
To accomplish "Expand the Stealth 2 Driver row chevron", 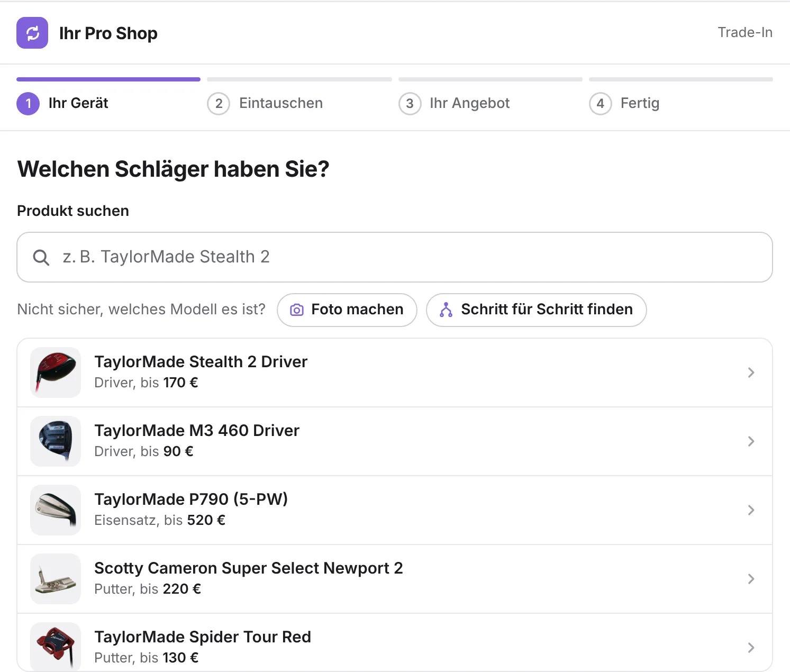I will [751, 373].
